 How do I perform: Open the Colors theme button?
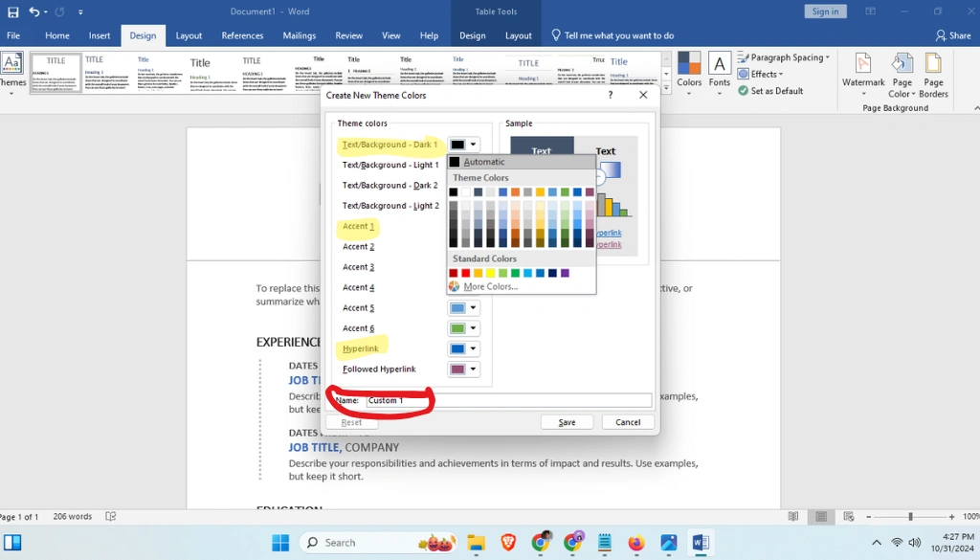click(x=689, y=75)
